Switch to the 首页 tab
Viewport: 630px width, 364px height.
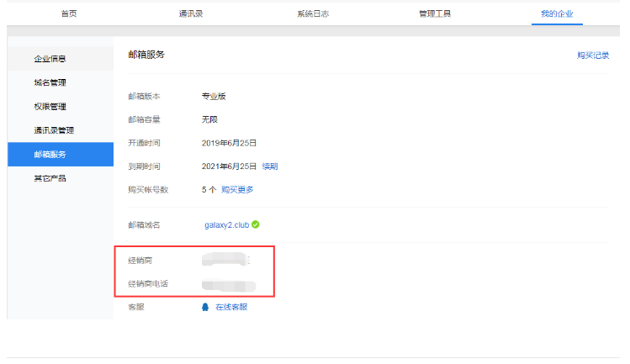(70, 14)
